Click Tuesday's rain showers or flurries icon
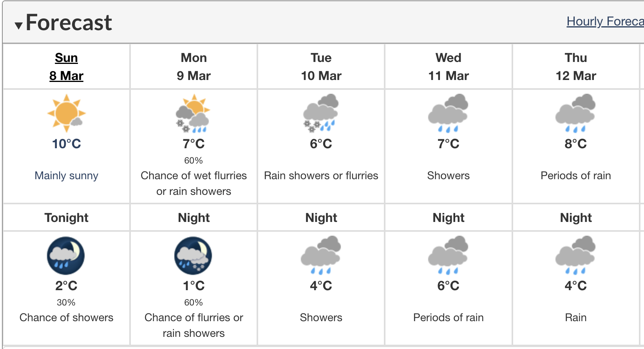The height and width of the screenshot is (349, 644). click(321, 113)
